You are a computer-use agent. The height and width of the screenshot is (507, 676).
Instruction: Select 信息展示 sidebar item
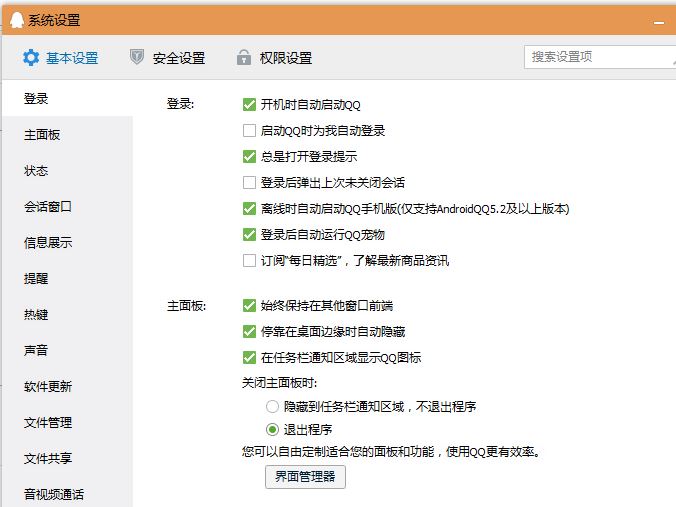[67, 243]
